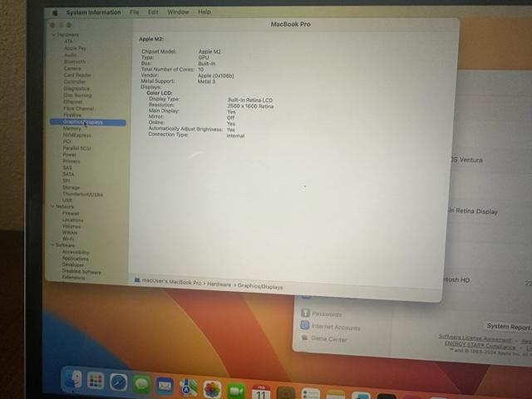Viewport: 532px width, 399px height.
Task: Select Ethernet in the sidebar
Action: (72, 101)
